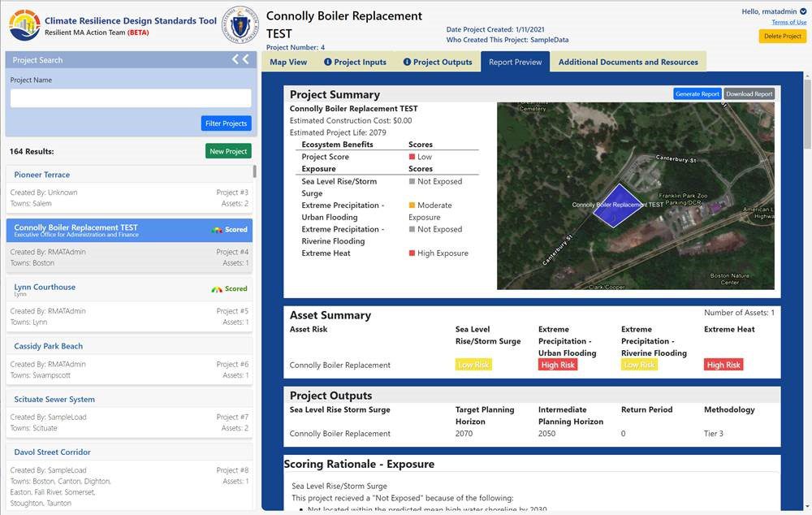
Task: Open the Cassidy Park Beach project
Action: click(48, 346)
